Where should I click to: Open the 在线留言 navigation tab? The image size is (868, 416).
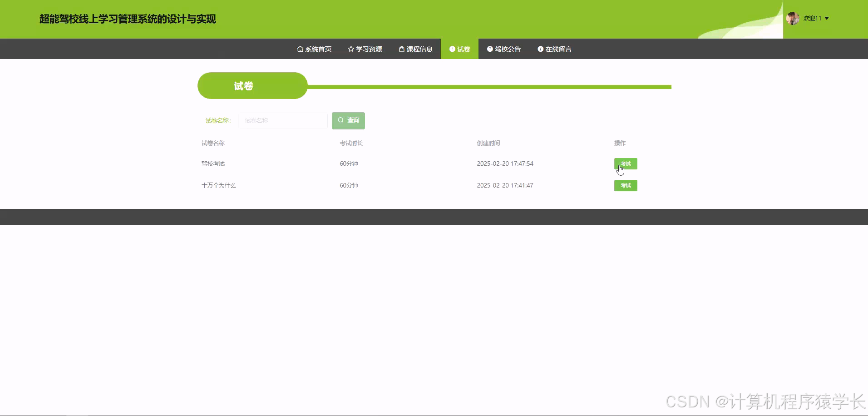(554, 49)
